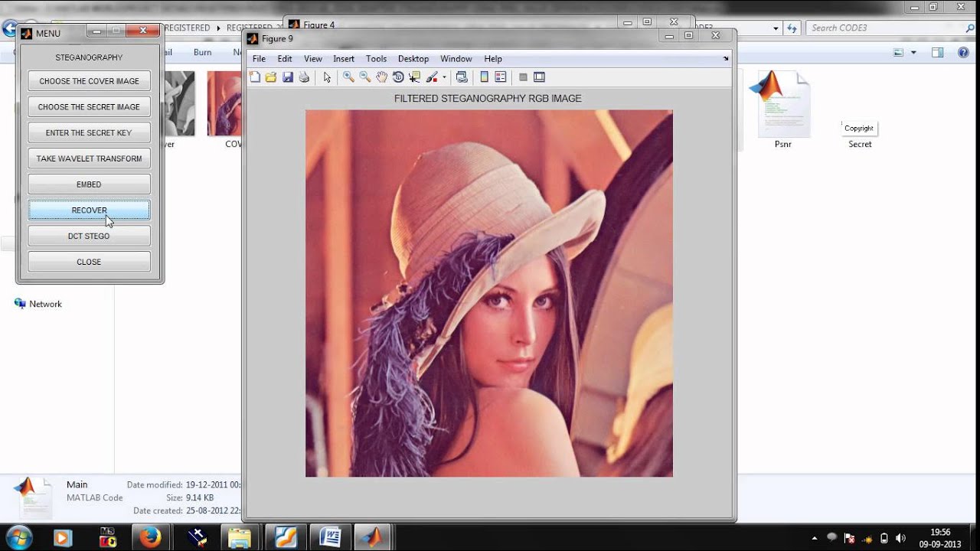Select the Zoom Out tool
Screen dimensions: 980x551
[365, 77]
